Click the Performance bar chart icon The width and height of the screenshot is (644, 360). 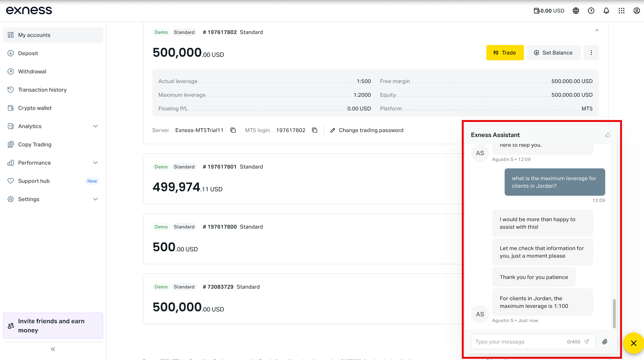[11, 162]
